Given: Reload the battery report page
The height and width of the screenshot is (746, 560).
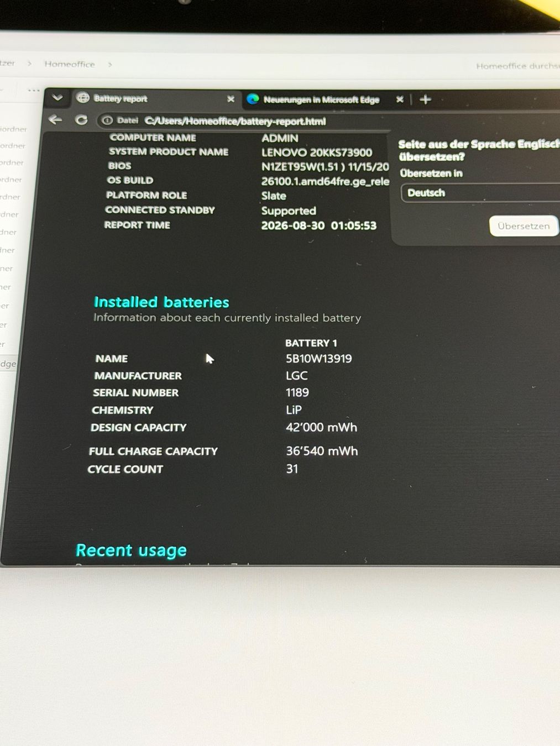Looking at the screenshot, I should click(x=81, y=120).
